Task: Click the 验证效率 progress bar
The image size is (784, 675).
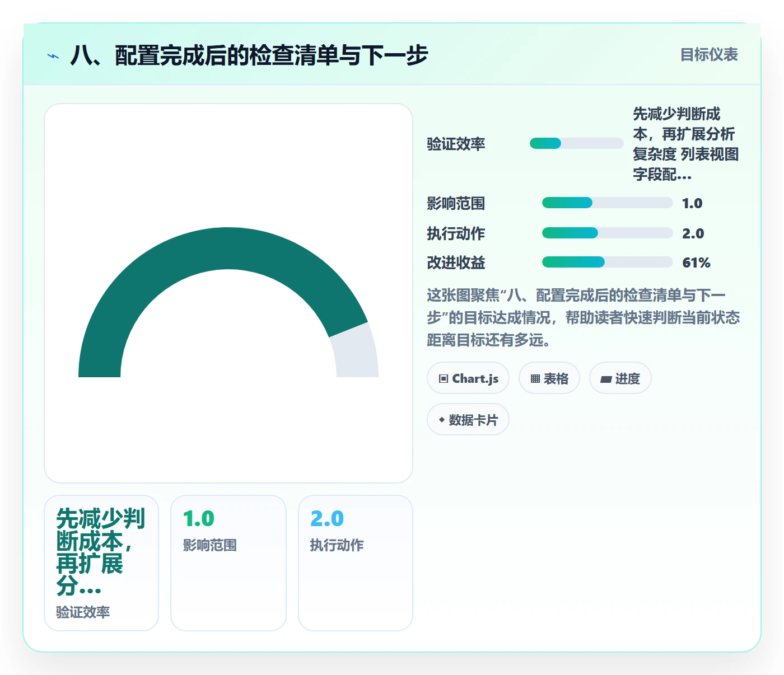Action: tap(577, 143)
